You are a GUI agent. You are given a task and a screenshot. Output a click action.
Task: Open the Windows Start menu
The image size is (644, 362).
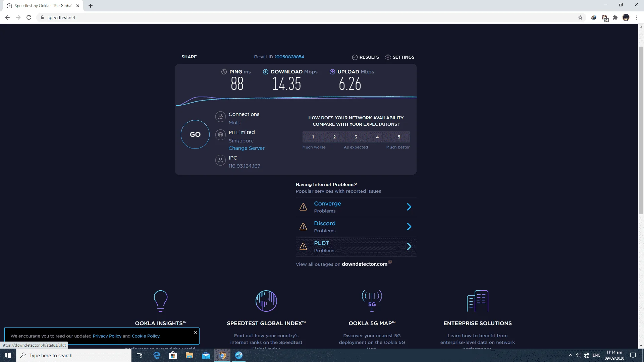(8, 355)
